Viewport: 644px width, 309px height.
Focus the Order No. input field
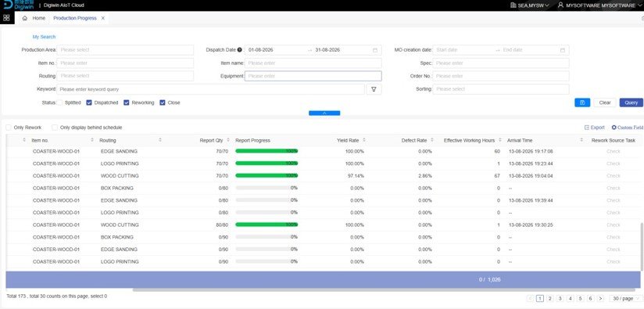501,76
